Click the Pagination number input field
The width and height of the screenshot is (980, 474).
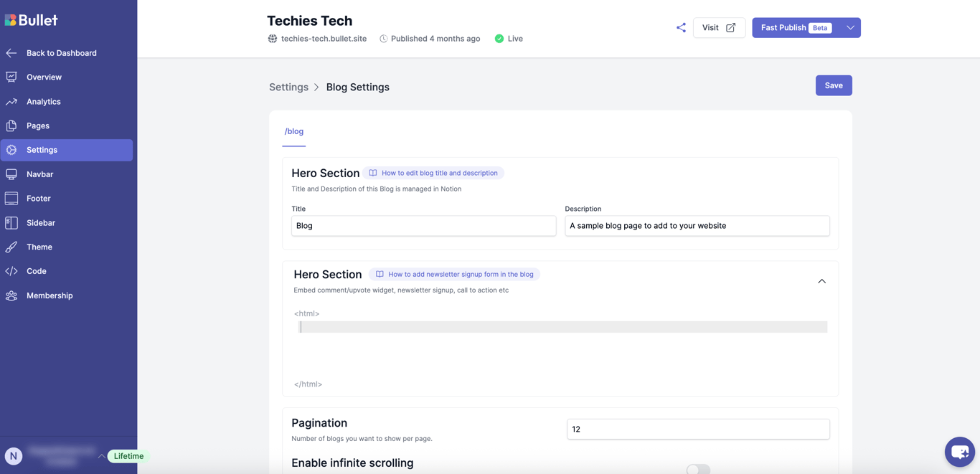tap(698, 429)
